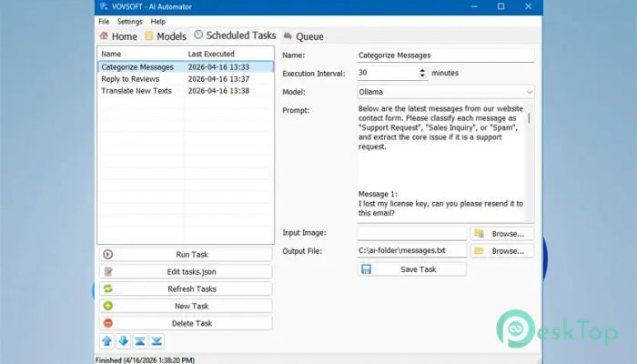Switch to the Models tab
Image resolution: width=637 pixels, height=364 pixels.
click(x=166, y=36)
